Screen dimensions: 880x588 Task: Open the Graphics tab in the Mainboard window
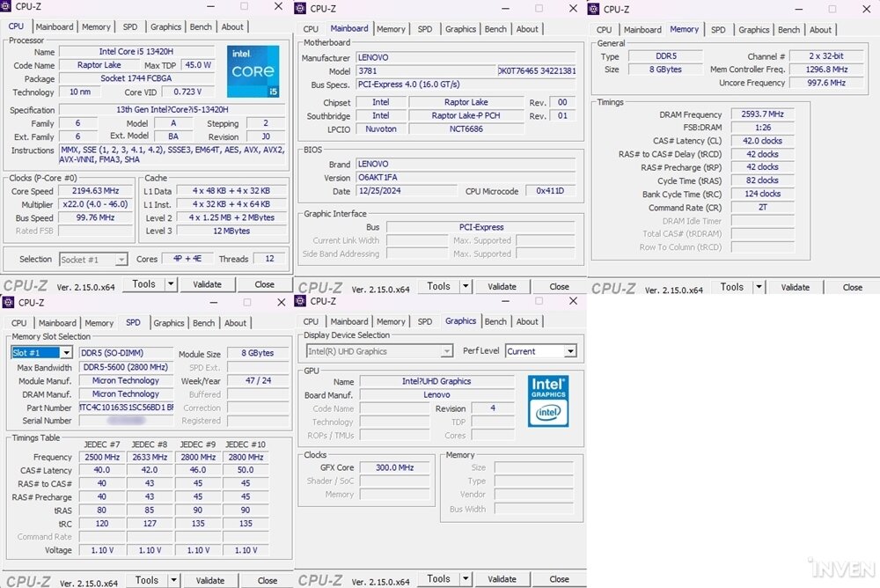point(460,29)
